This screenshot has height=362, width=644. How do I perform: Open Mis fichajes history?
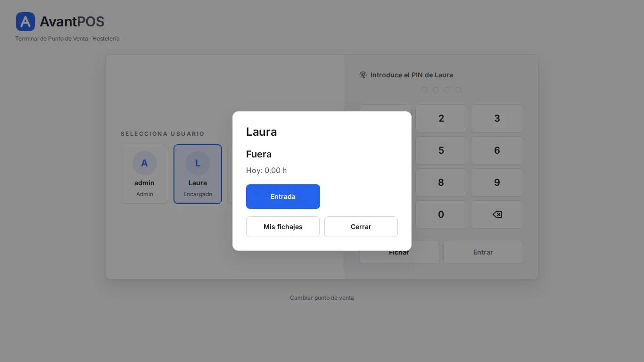[x=283, y=227]
